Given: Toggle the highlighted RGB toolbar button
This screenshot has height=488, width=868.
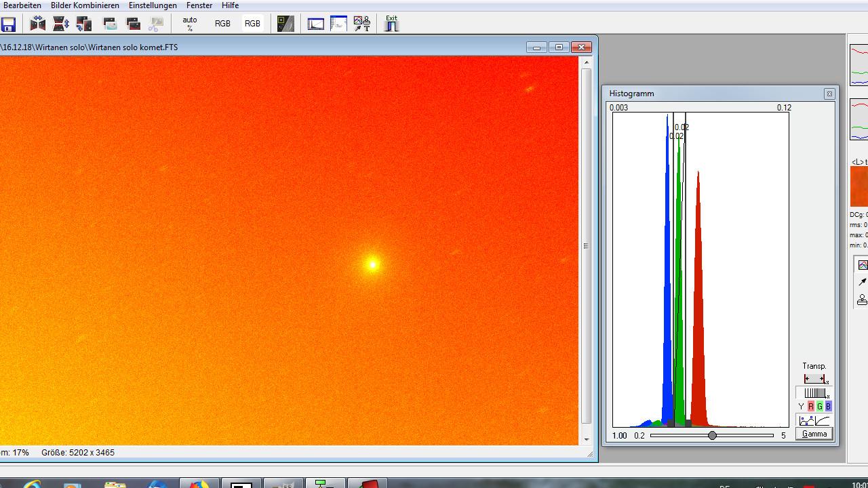Looking at the screenshot, I should click(252, 24).
